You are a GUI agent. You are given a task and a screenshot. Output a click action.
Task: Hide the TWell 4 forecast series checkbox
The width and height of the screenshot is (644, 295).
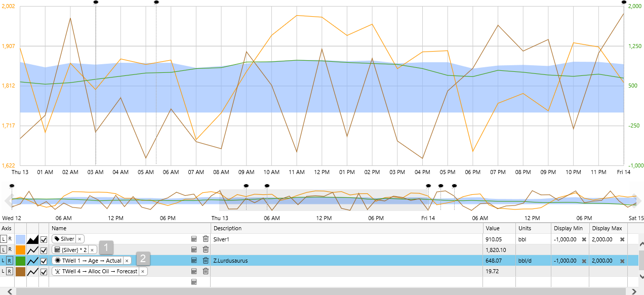44,271
